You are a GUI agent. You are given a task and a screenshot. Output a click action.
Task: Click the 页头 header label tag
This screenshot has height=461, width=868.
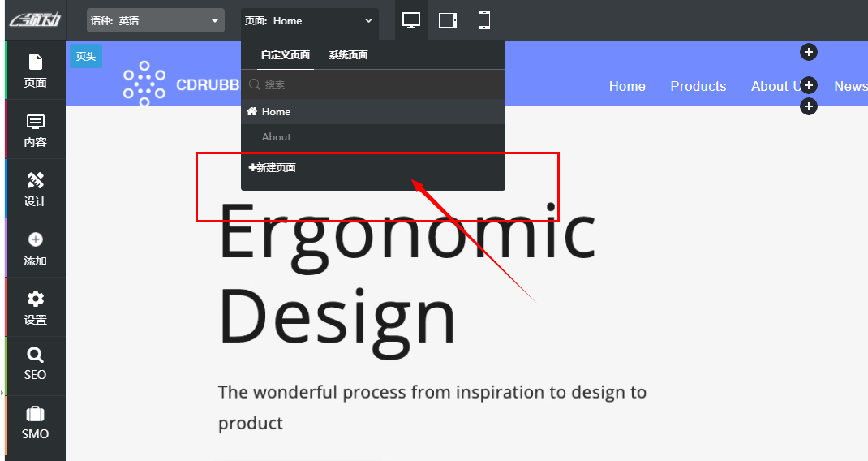point(85,56)
